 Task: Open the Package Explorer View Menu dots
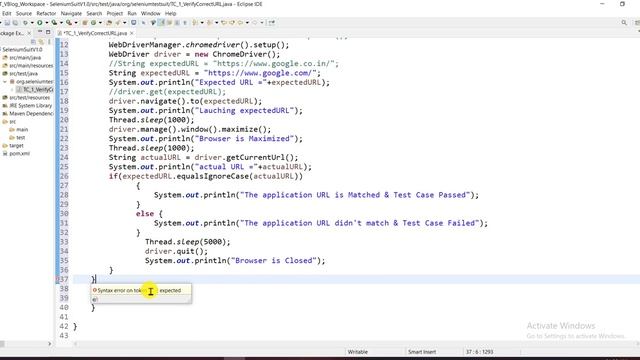point(49,42)
